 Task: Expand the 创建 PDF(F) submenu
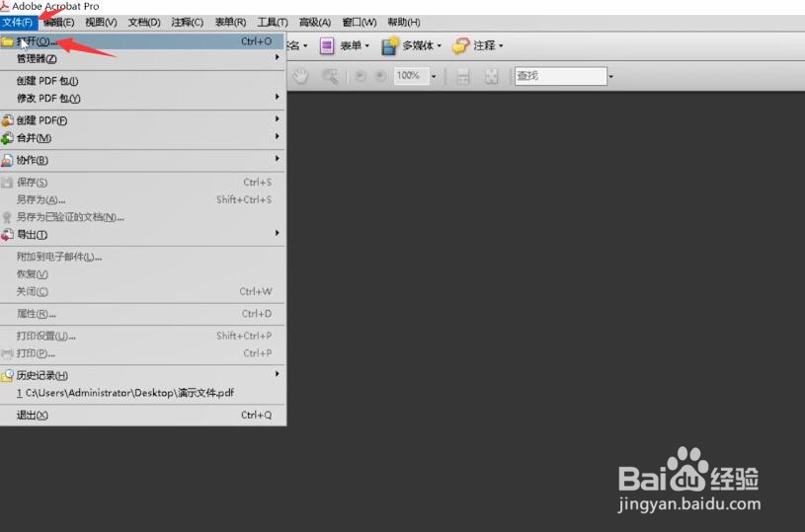click(142, 120)
